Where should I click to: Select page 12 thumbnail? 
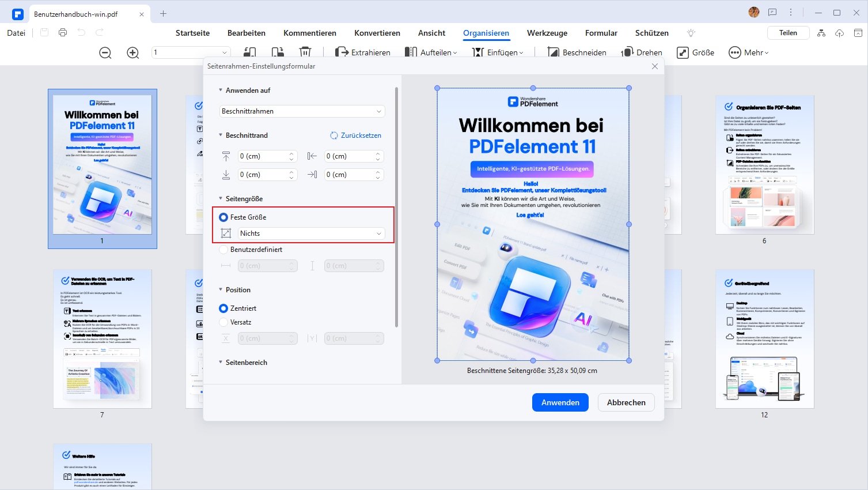coord(765,339)
